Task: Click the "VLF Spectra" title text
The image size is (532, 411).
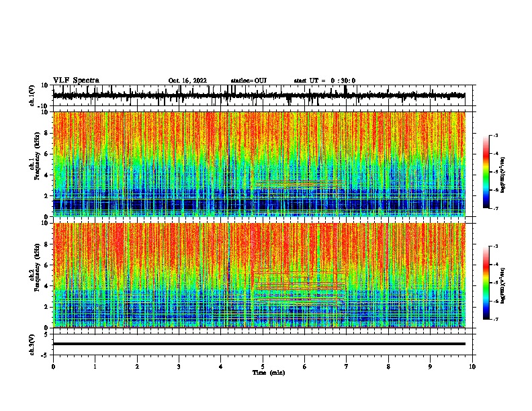Action: (76, 81)
